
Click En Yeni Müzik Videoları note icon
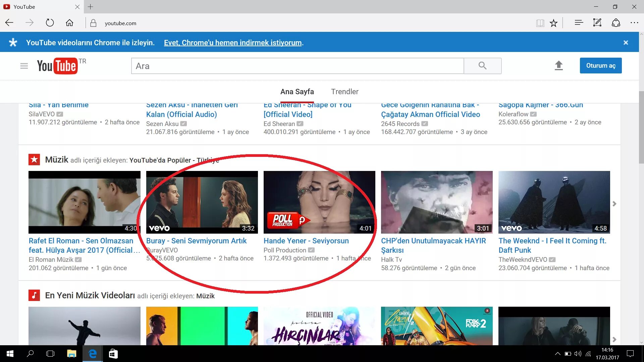34,295
